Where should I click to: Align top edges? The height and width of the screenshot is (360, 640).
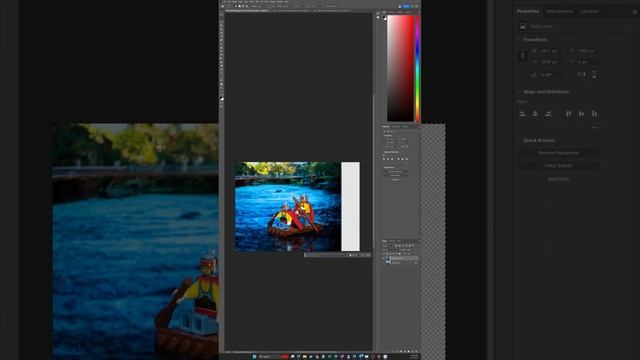click(569, 114)
